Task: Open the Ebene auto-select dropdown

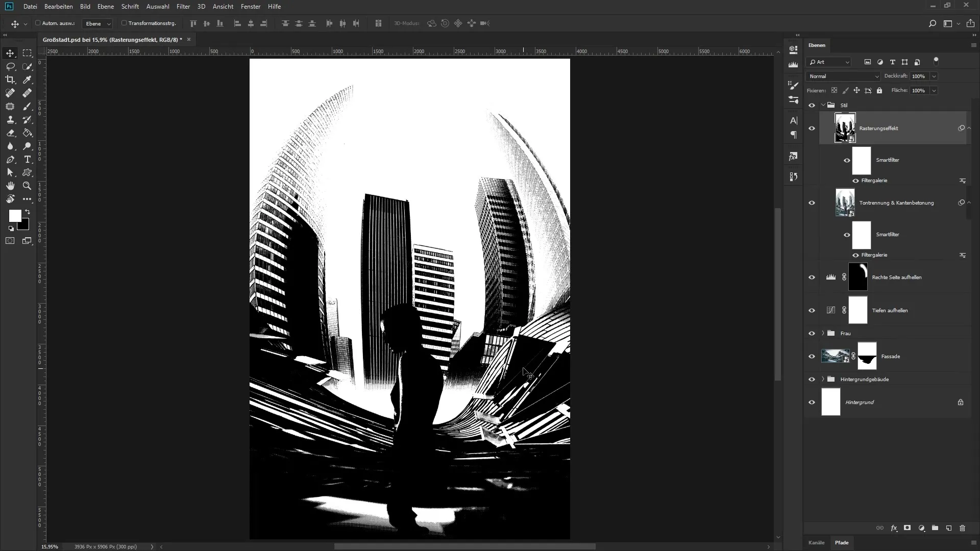Action: click(97, 23)
